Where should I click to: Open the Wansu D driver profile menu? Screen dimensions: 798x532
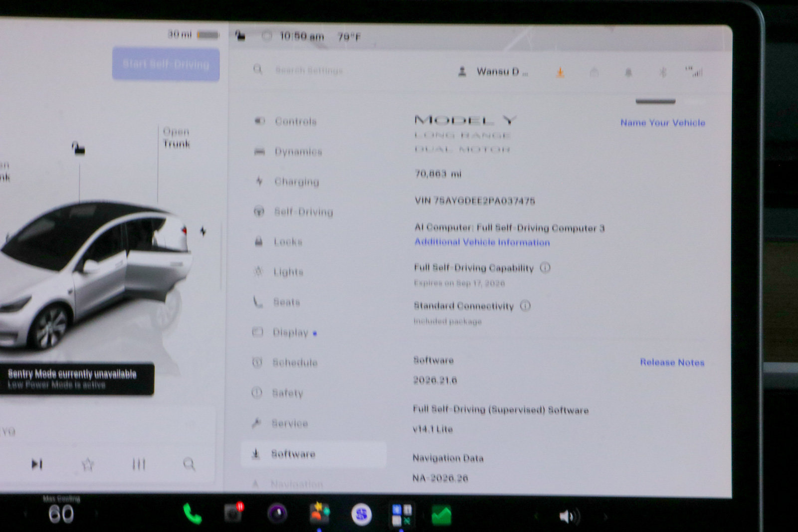493,72
